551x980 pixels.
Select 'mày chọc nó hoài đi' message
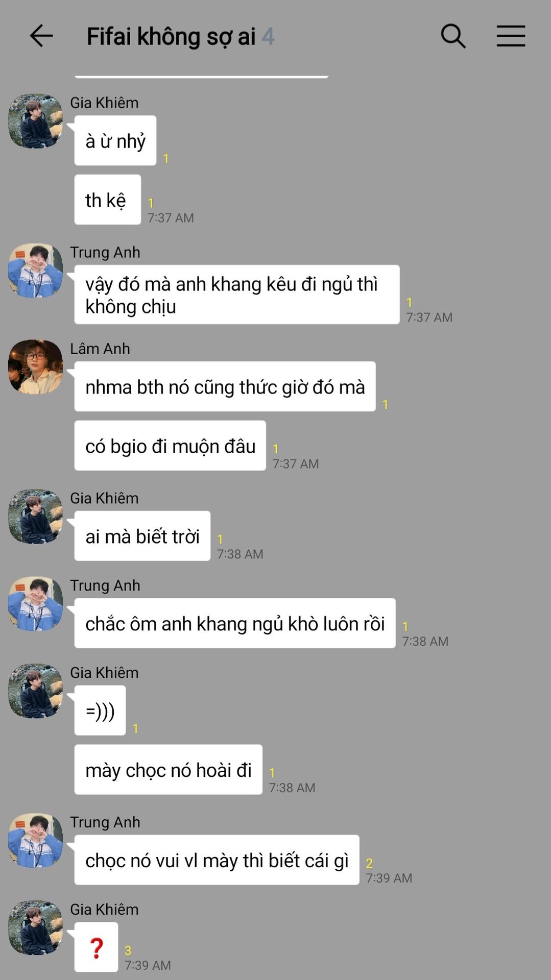click(169, 770)
